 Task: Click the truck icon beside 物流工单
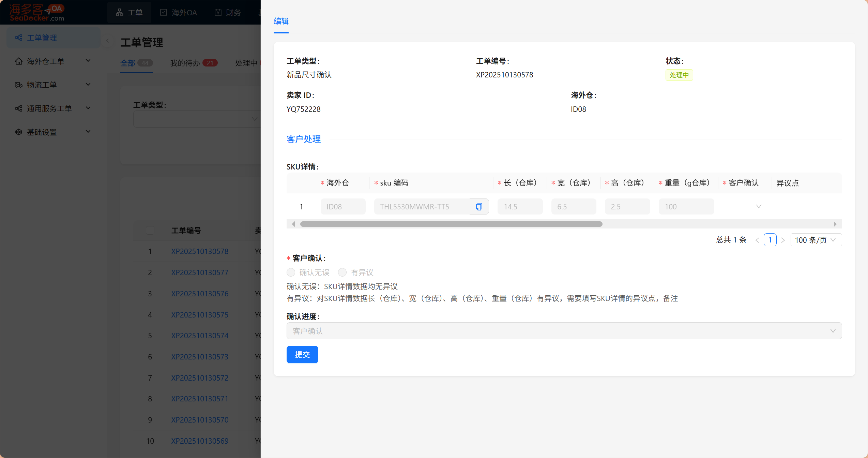tap(19, 85)
